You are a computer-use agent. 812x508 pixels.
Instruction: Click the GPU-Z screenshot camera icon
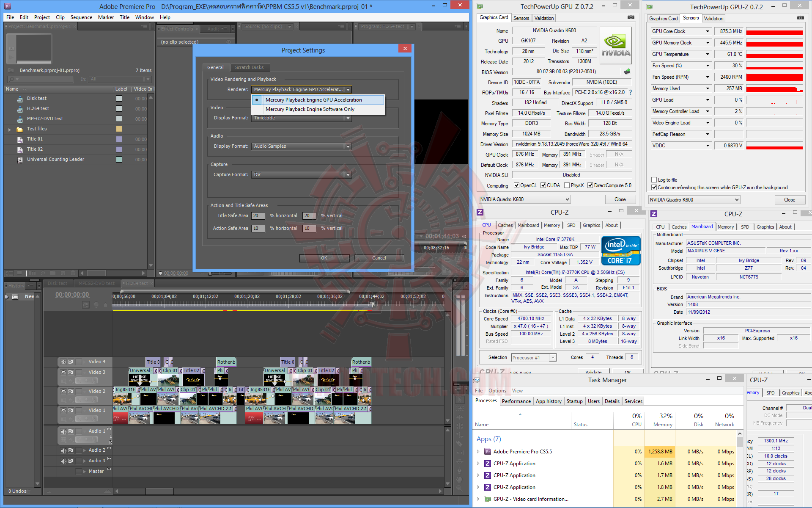coord(631,17)
